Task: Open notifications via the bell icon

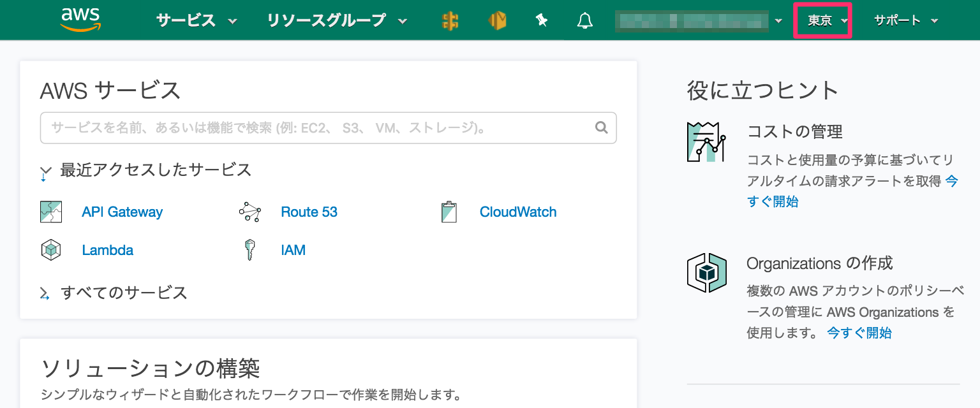Action: click(584, 20)
